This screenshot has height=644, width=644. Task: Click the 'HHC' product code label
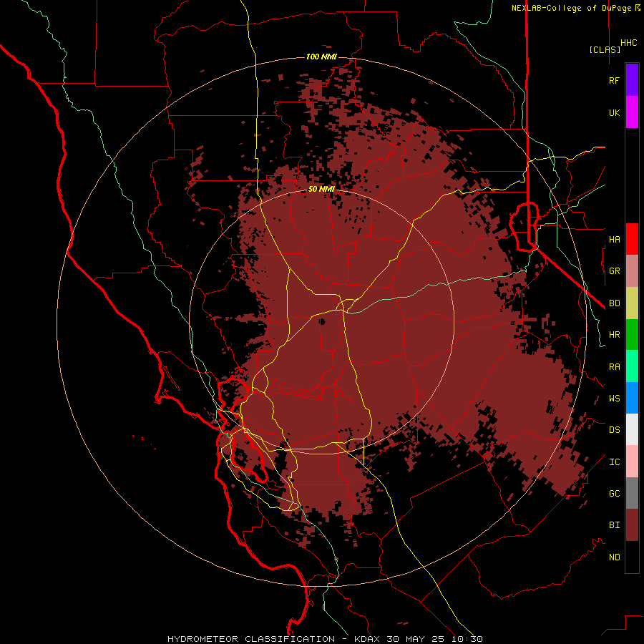pos(629,43)
